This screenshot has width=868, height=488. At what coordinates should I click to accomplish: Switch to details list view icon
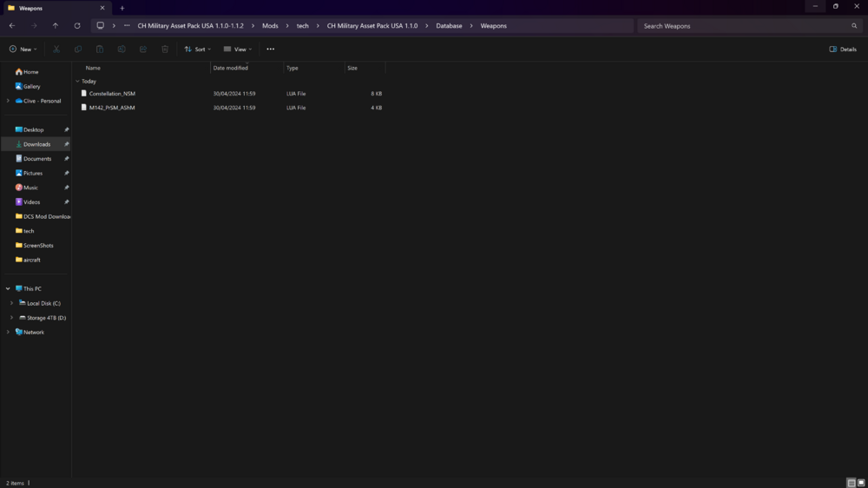(852, 483)
